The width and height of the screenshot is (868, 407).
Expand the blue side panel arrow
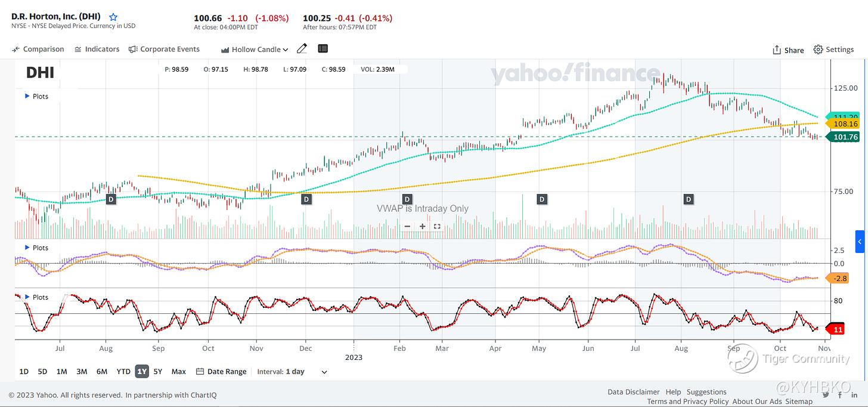860,242
